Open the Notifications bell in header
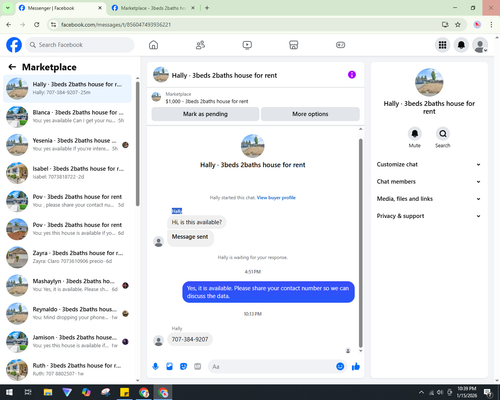Viewport: 500px width, 400px height. (461, 45)
